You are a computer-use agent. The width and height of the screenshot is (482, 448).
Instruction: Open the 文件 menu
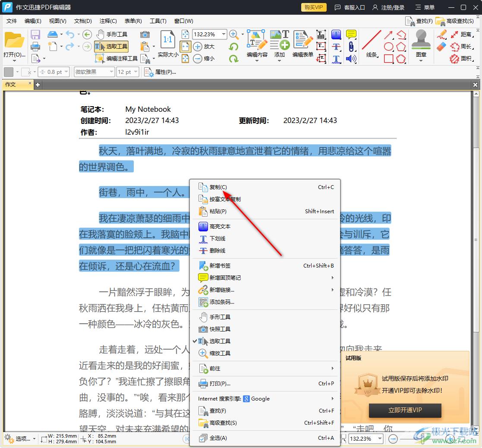coord(12,21)
